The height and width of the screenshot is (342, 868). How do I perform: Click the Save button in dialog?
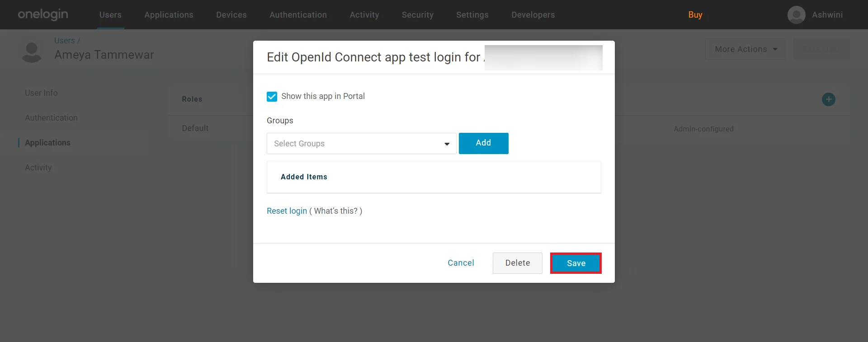[x=576, y=263]
